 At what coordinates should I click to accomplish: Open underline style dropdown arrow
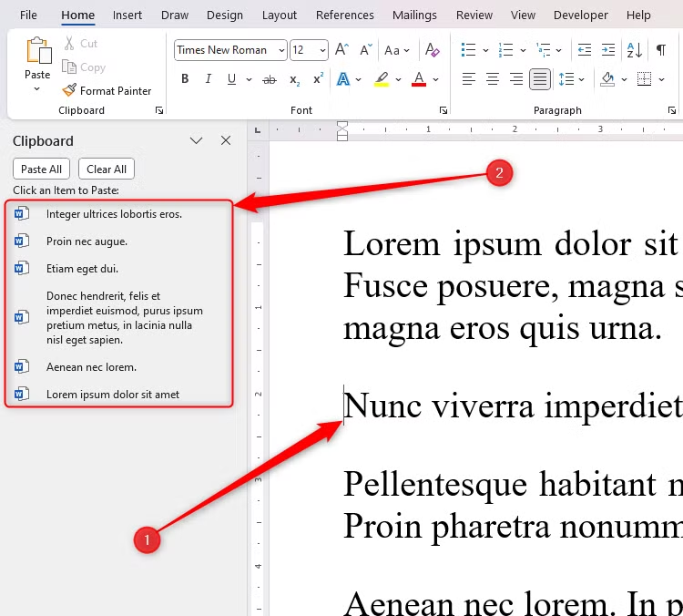(249, 79)
